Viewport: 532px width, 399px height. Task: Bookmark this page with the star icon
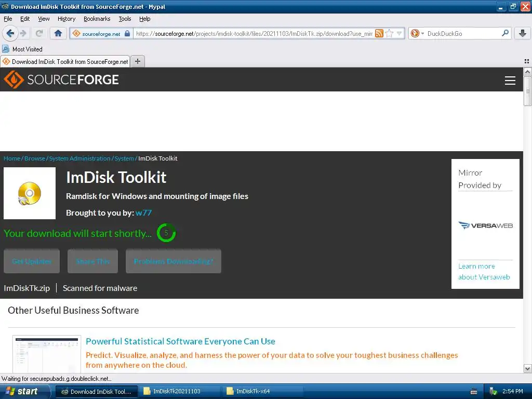pyautogui.click(x=390, y=33)
